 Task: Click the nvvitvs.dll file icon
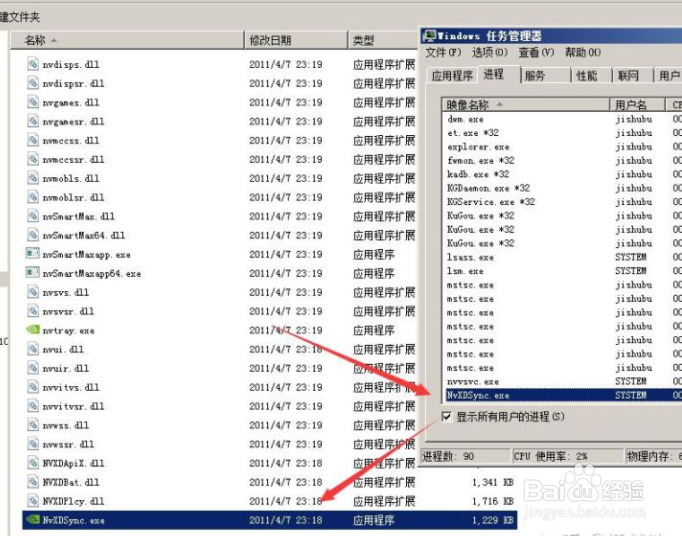(33, 387)
